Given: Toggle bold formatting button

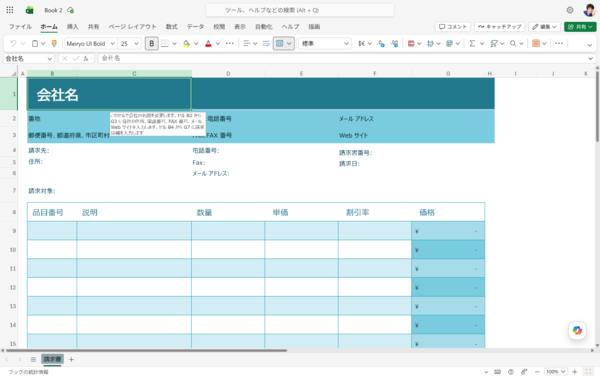Looking at the screenshot, I should pos(152,44).
